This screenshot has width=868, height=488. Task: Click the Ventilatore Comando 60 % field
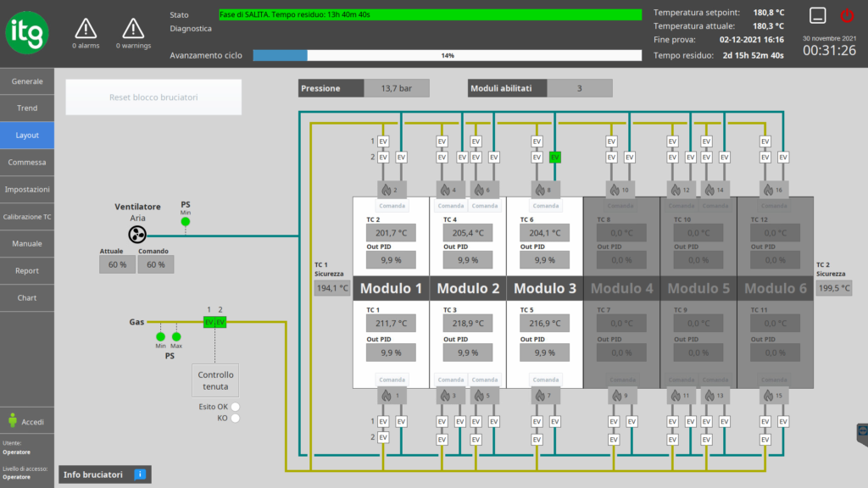click(156, 264)
